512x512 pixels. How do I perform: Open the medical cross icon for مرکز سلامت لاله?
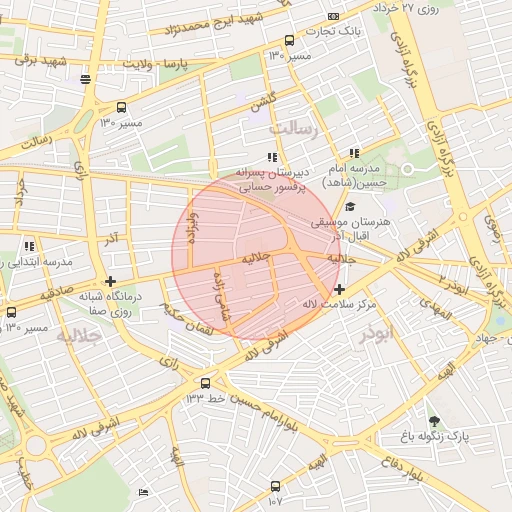[x=339, y=289]
